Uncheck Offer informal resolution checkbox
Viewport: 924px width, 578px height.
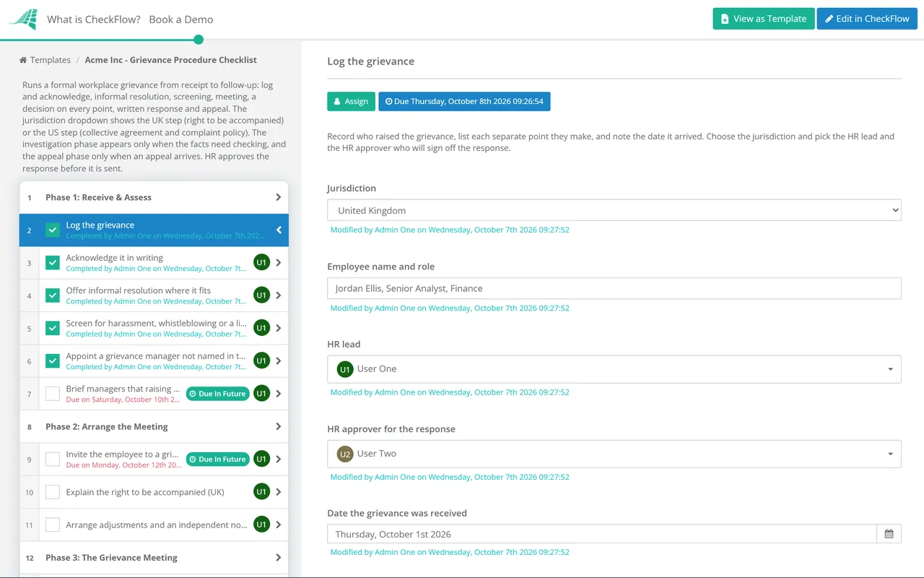[x=53, y=296]
